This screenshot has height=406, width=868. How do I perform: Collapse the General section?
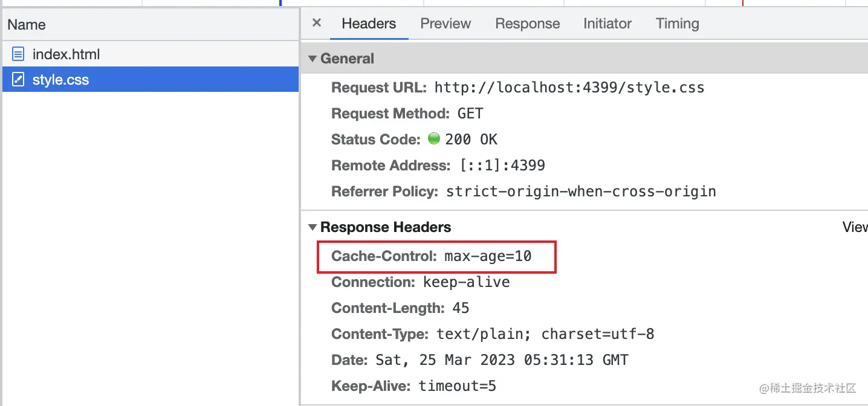(x=313, y=59)
